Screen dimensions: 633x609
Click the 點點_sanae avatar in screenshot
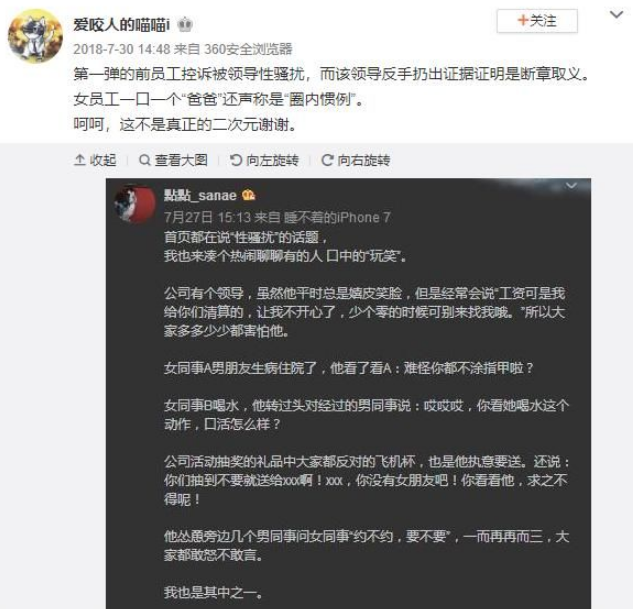pos(135,204)
